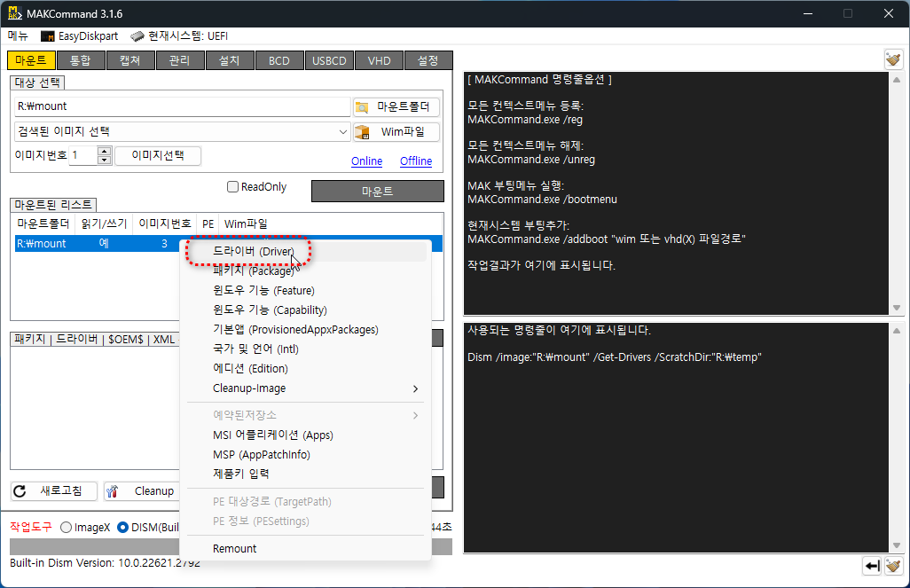
Task: Choose 패키지 (Package) from context menu
Action: pos(306,271)
